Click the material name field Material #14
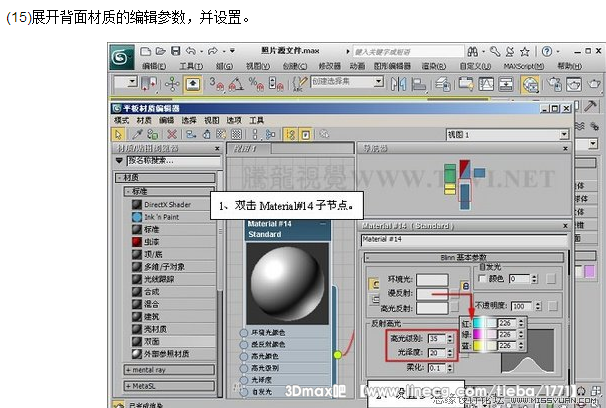 464,240
